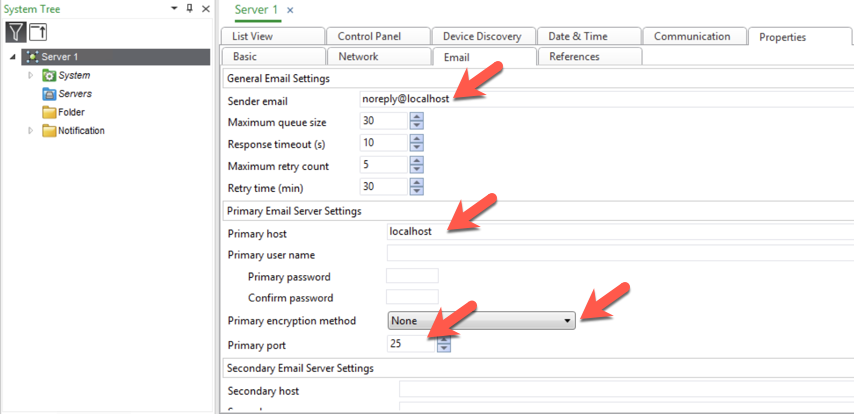This screenshot has width=854, height=414.
Task: Select the Notification tree item
Action: (81, 131)
